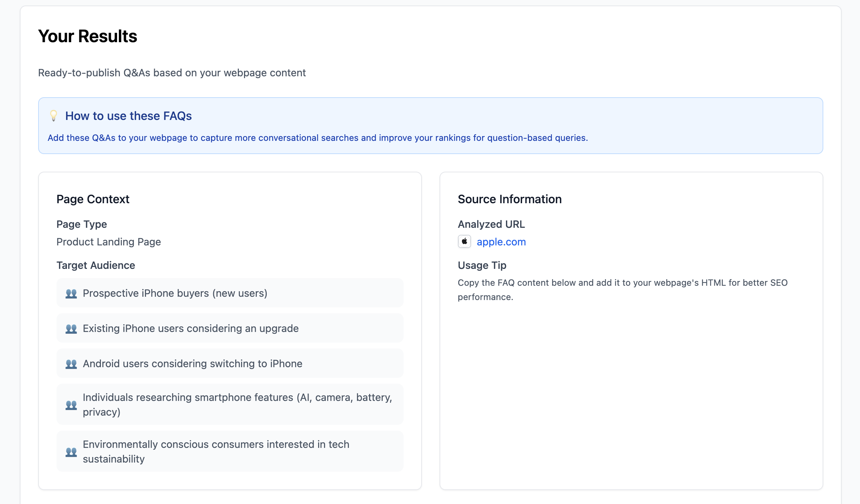Click the 'Target Audience' label
Viewport: 860px width, 504px height.
pos(96,265)
